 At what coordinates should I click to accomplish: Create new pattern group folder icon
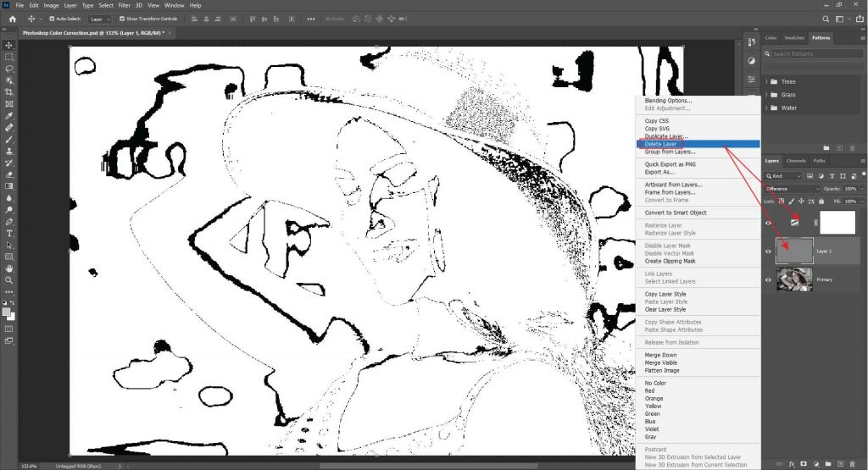pyautogui.click(x=826, y=148)
